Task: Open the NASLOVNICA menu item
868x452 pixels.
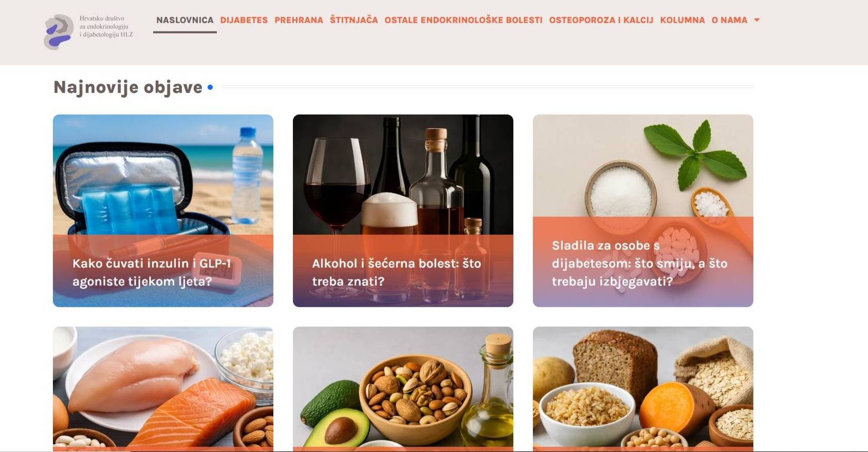Action: pos(185,20)
